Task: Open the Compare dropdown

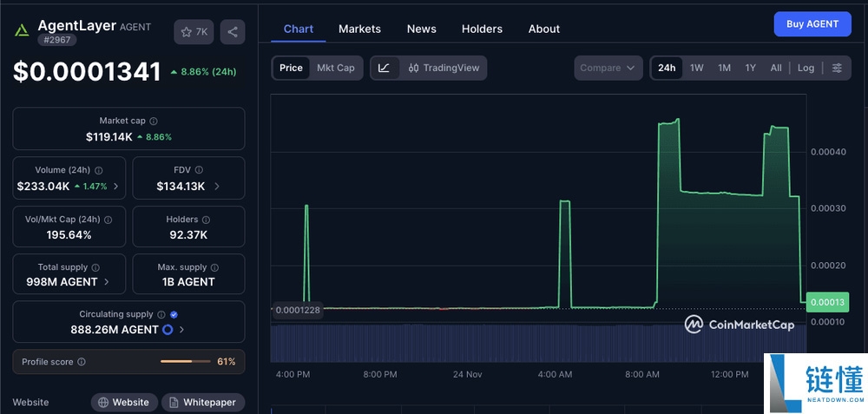Action: tap(608, 68)
